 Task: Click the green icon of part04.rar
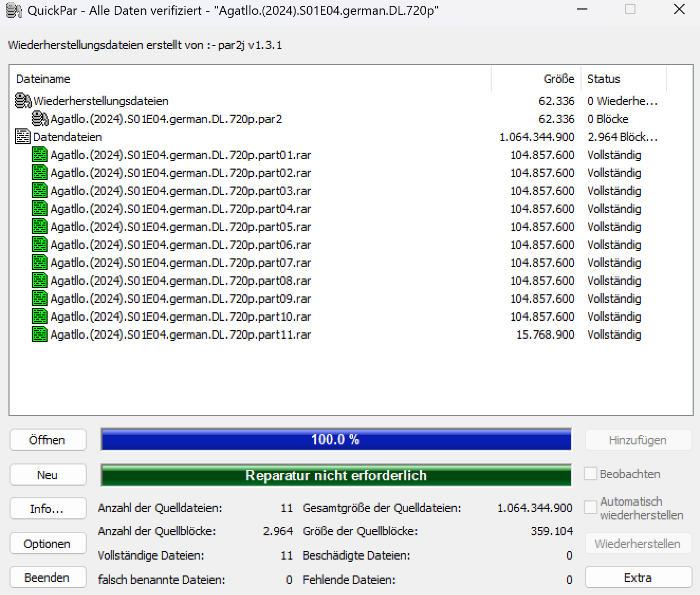pyautogui.click(x=40, y=209)
